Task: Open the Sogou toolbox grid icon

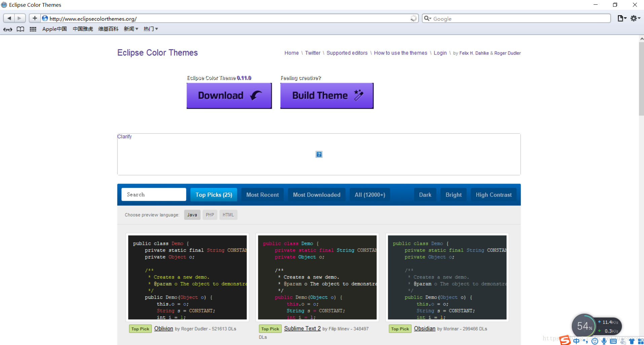Action: tap(640, 341)
